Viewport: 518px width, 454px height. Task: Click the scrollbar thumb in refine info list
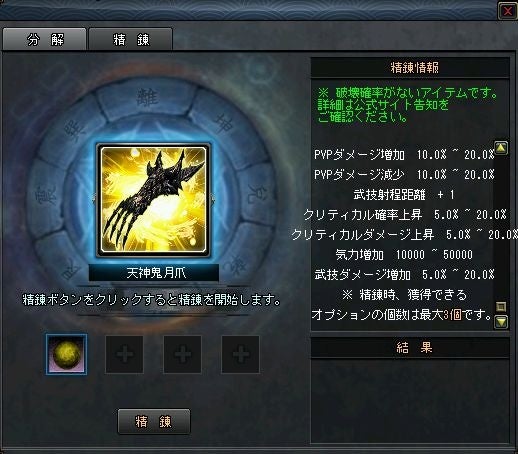pos(501,306)
